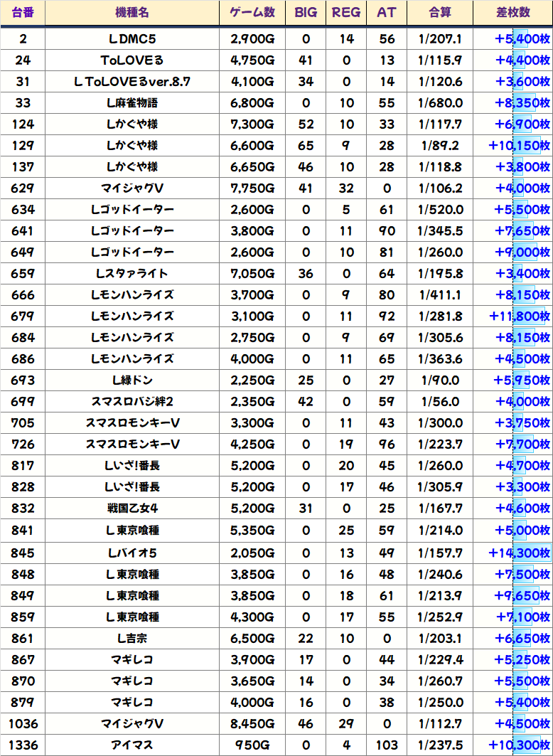The width and height of the screenshot is (553, 756).
Task: Click the +8,350枚 value
Action: pos(522,102)
